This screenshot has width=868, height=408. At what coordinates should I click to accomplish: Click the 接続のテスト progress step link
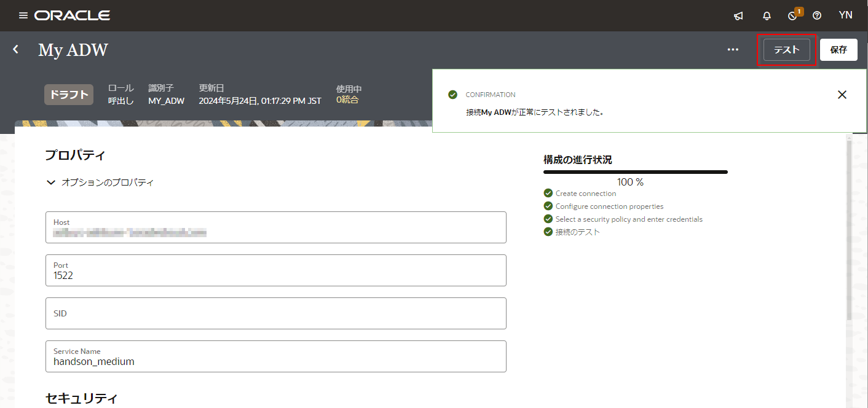tap(577, 232)
